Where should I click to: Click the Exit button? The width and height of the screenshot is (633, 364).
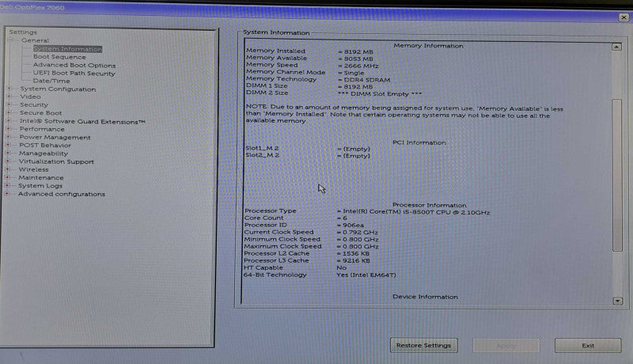coord(588,346)
